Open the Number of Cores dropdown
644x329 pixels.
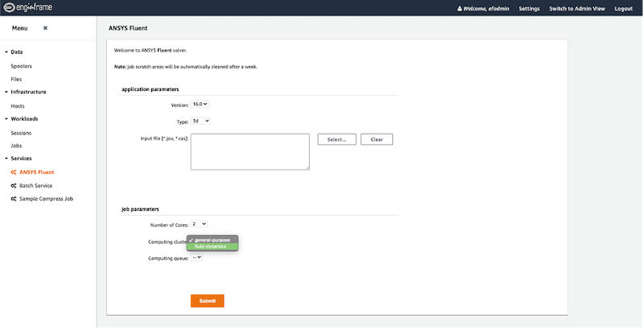(x=199, y=224)
